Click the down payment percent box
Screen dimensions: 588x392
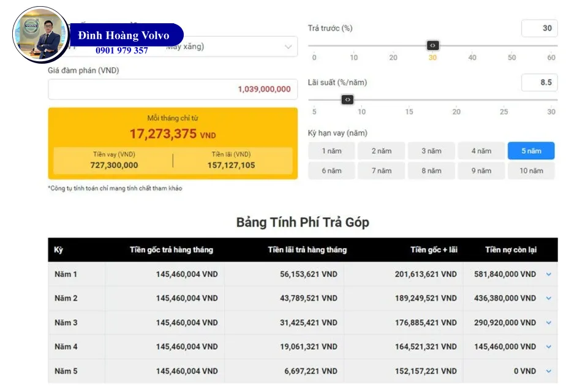point(539,28)
